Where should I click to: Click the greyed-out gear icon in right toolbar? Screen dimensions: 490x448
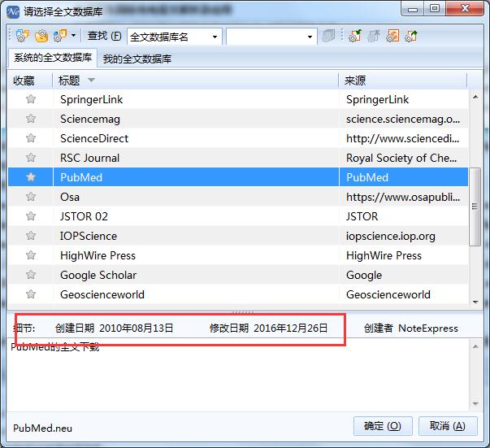[x=374, y=36]
